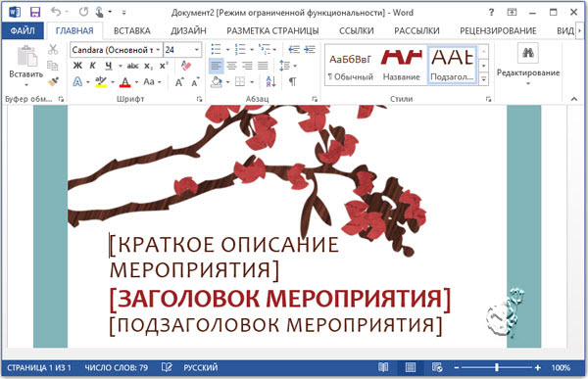Switch to the ДИЗАЙН tab
This screenshot has width=588, height=379.
(188, 30)
